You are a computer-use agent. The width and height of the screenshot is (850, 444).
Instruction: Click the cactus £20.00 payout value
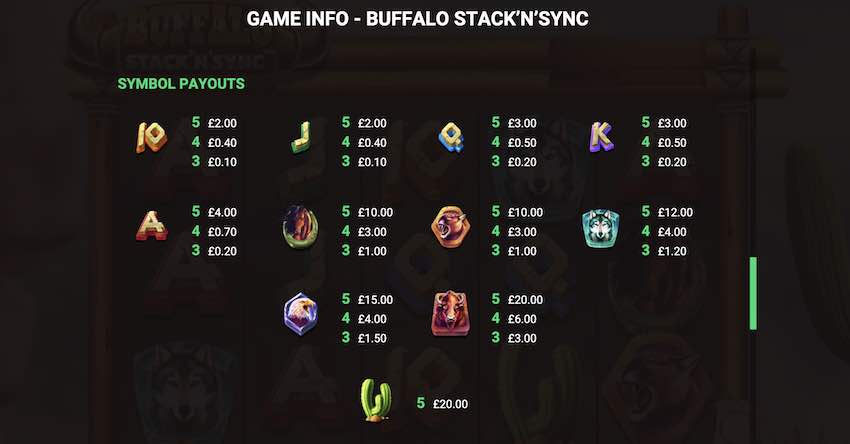pos(450,404)
